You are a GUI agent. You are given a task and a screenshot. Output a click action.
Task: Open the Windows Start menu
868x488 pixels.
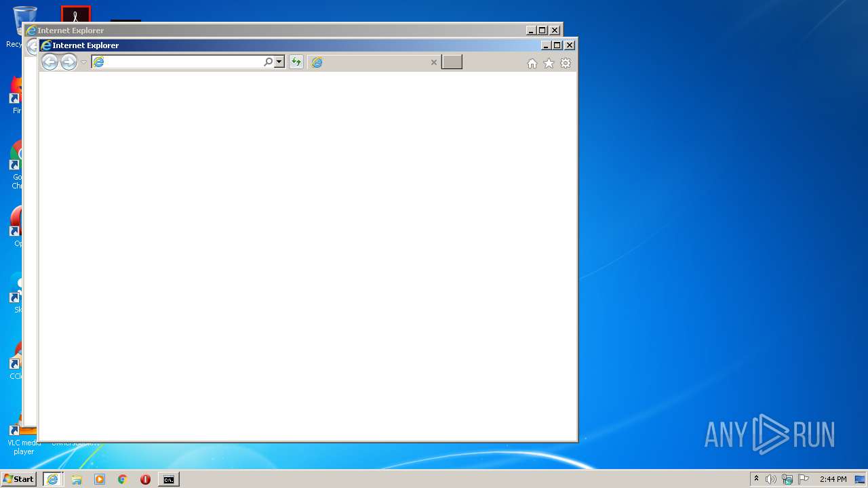[x=18, y=479]
